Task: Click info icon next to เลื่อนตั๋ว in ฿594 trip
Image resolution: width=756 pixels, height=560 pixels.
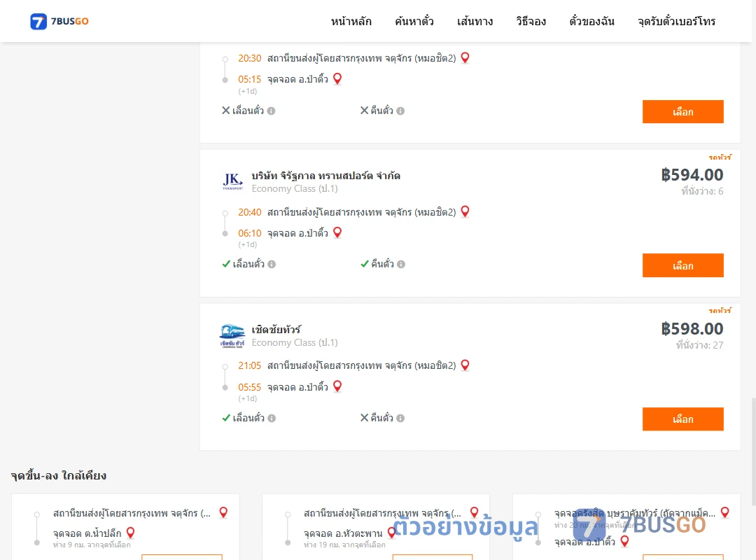Action: pos(272,265)
